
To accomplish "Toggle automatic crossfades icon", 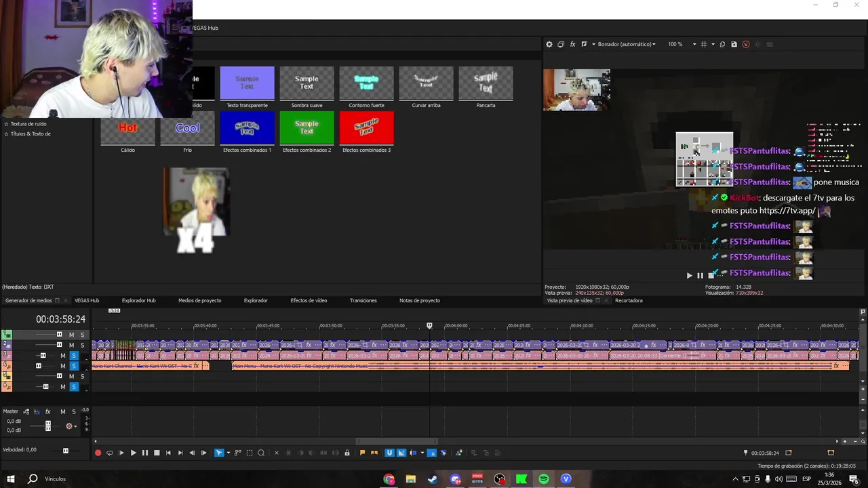I will coord(401,453).
